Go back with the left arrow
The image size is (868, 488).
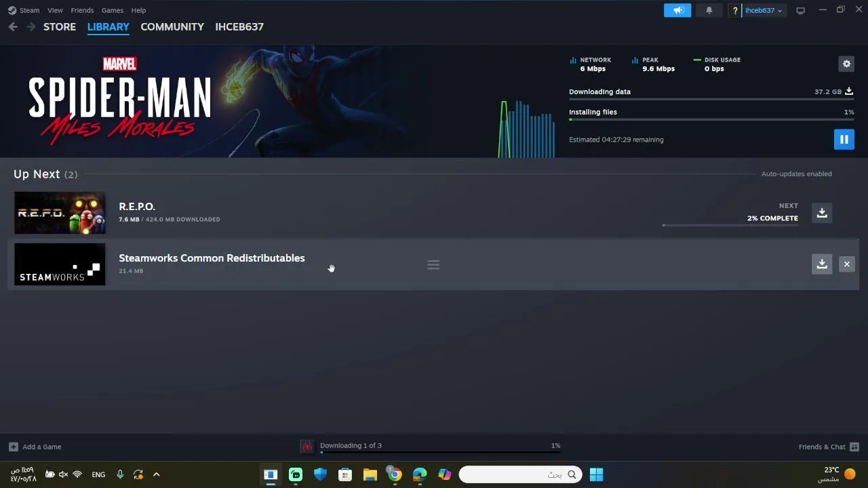[x=13, y=26]
